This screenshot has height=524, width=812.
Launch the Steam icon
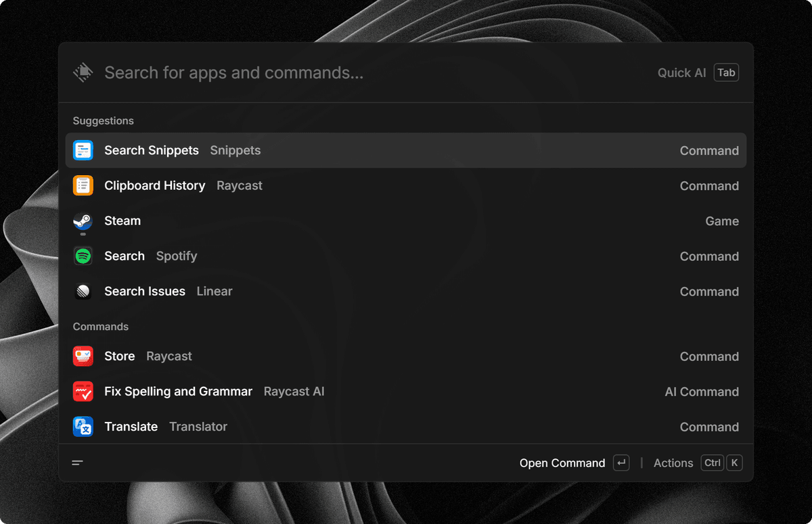point(83,221)
